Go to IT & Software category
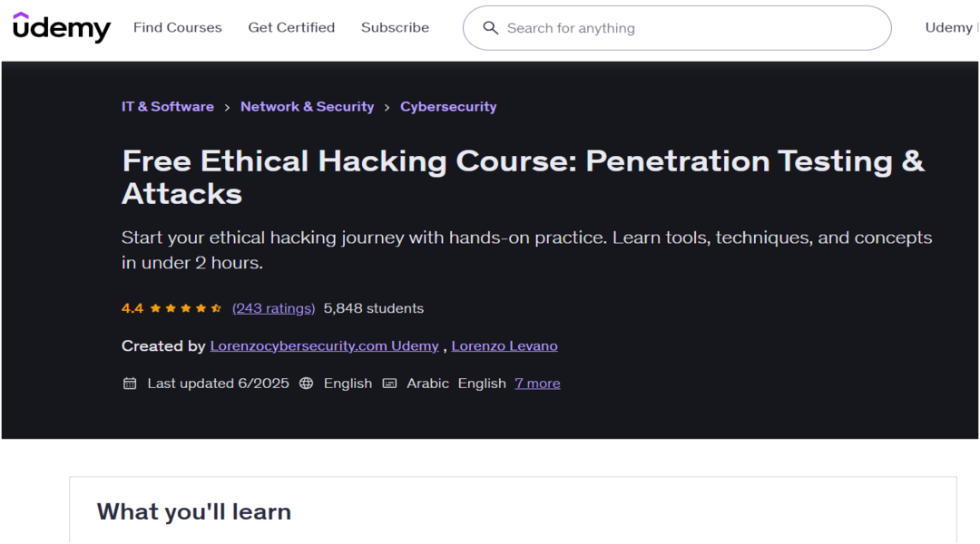Screen dimensions: 980x544 coord(168,107)
